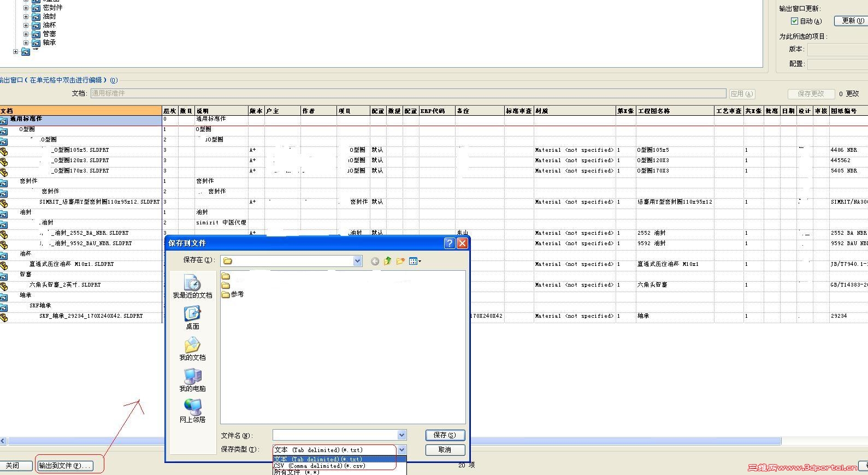Image resolution: width=868 pixels, height=475 pixels.
Task: Create a new folder in save dialog
Action: pyautogui.click(x=400, y=262)
